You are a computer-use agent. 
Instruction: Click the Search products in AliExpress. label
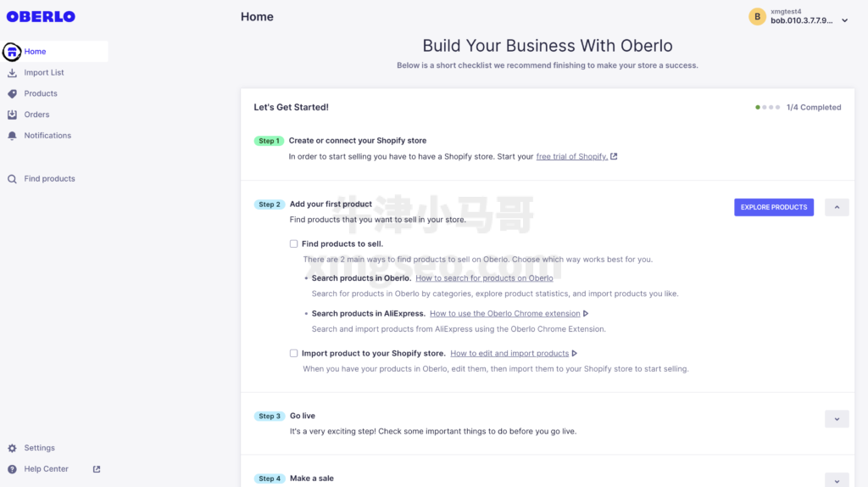coord(368,314)
